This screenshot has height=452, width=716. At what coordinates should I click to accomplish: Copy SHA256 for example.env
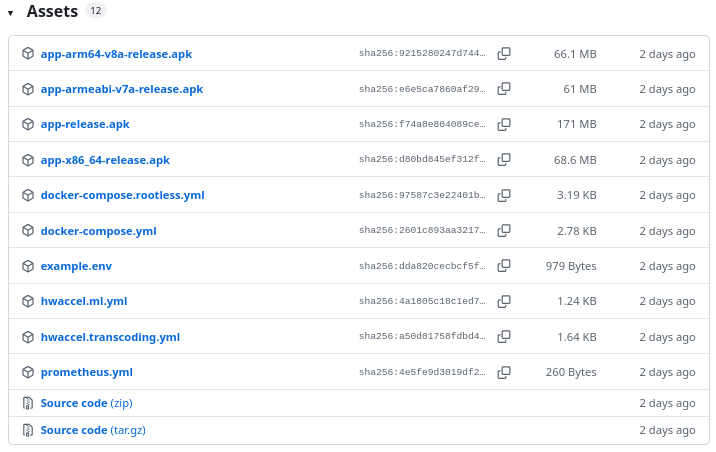pos(504,266)
